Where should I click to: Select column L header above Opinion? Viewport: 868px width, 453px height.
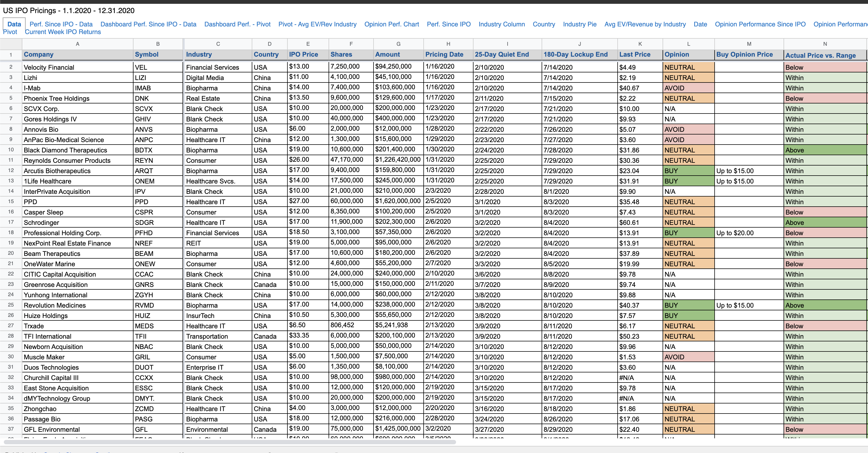pyautogui.click(x=688, y=44)
